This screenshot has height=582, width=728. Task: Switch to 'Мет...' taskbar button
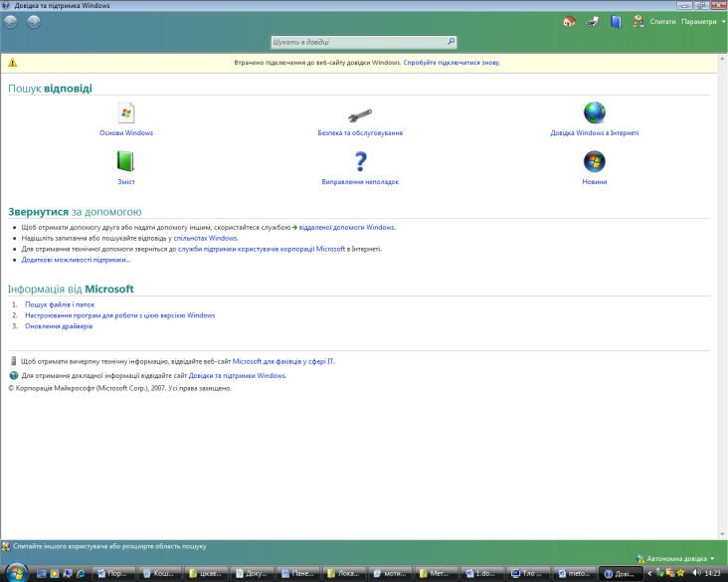(x=437, y=574)
